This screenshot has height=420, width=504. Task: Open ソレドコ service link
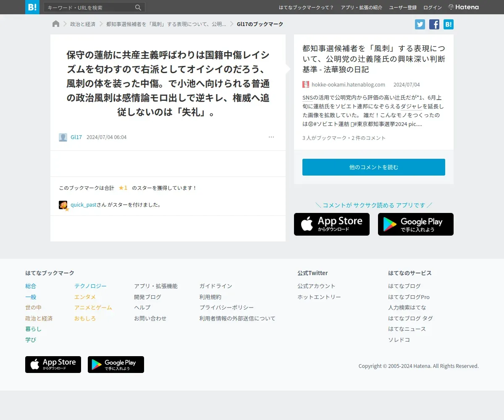click(399, 340)
